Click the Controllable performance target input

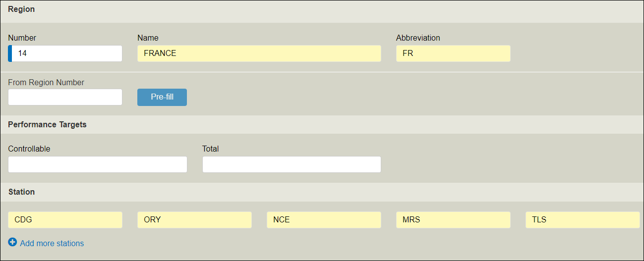pyautogui.click(x=98, y=164)
